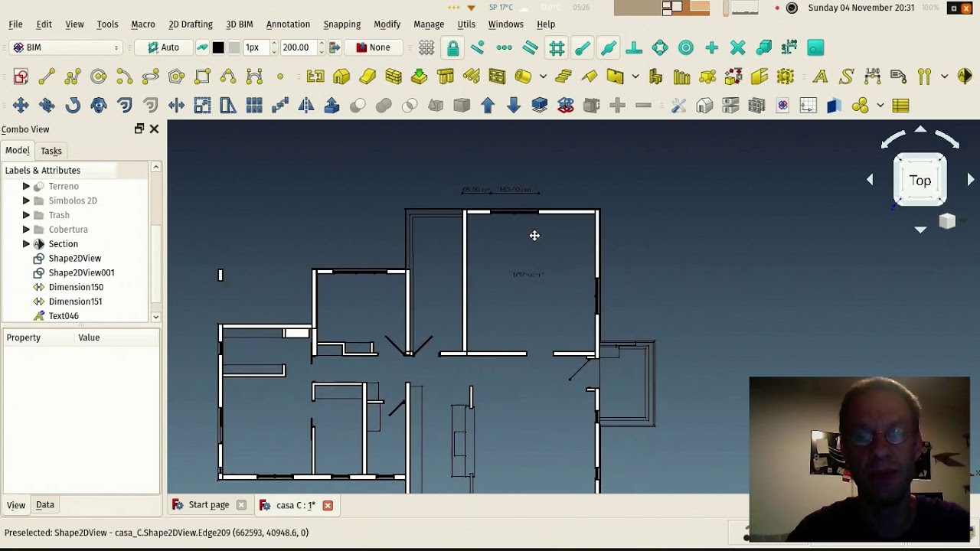This screenshot has height=551, width=980.
Task: Select the Rectangle drawing tool
Action: pyautogui.click(x=203, y=77)
